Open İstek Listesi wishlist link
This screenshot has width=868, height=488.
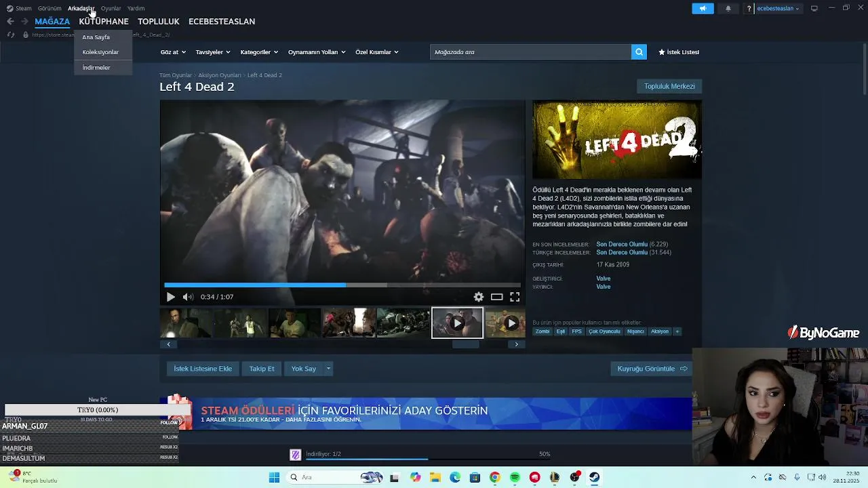pyautogui.click(x=679, y=52)
